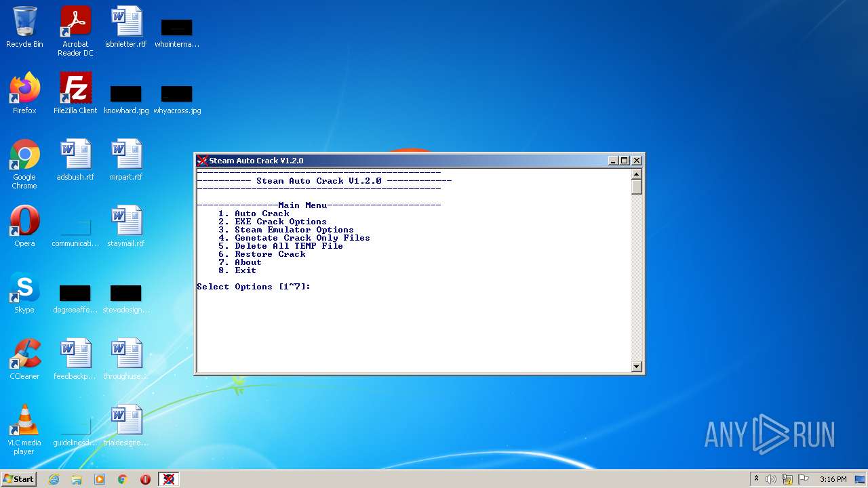
Task: Launch CCleaner desktop shortcut
Action: click(x=24, y=359)
